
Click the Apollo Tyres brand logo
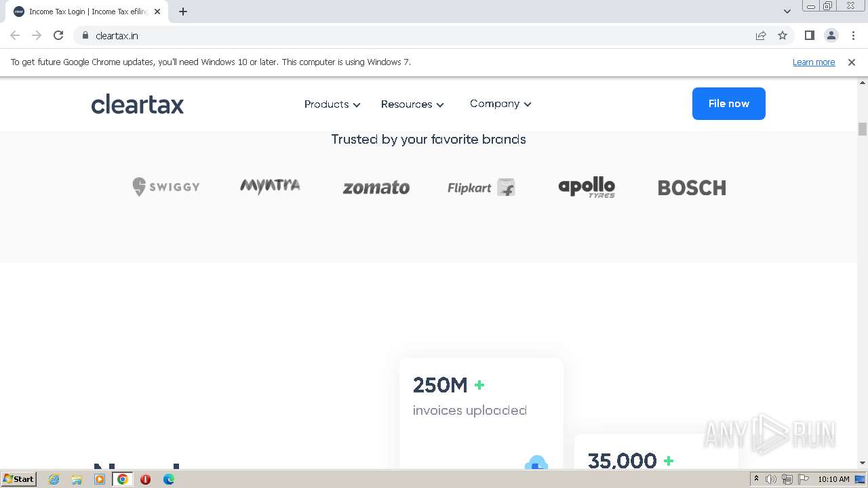[587, 188]
